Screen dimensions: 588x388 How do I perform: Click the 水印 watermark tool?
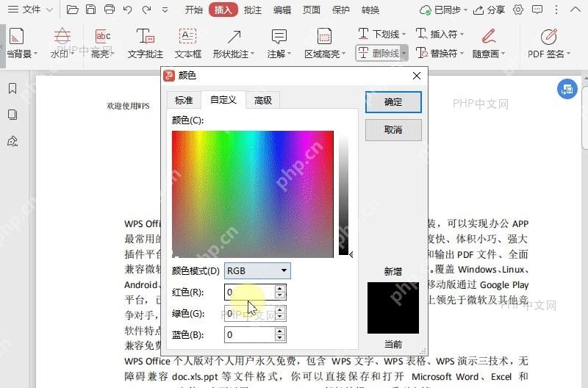62,43
